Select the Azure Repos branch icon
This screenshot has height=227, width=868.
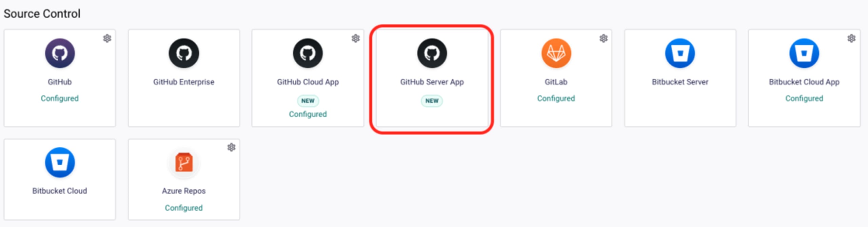point(184,162)
